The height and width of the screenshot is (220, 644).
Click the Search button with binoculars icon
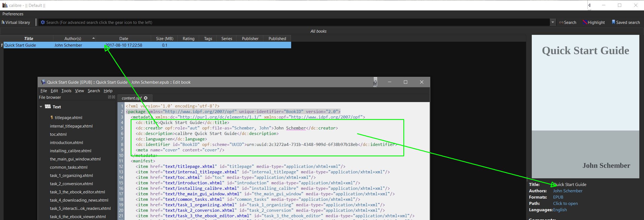coord(568,22)
